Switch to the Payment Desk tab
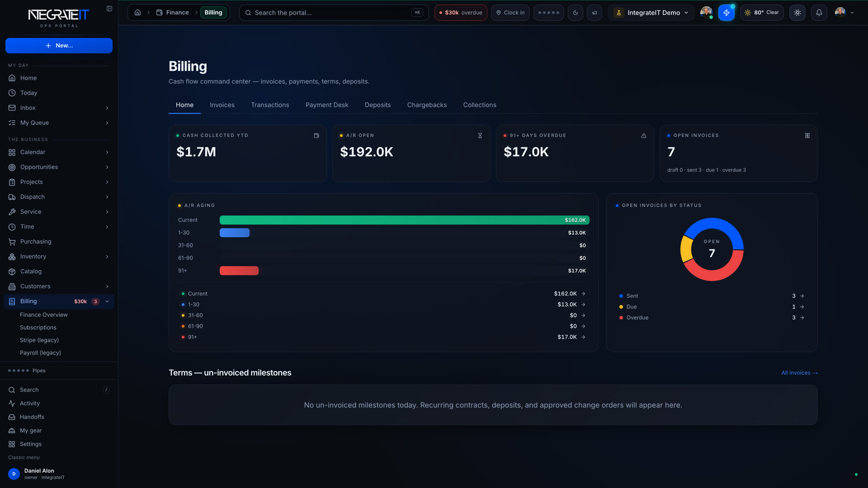The image size is (868, 488). [x=327, y=105]
